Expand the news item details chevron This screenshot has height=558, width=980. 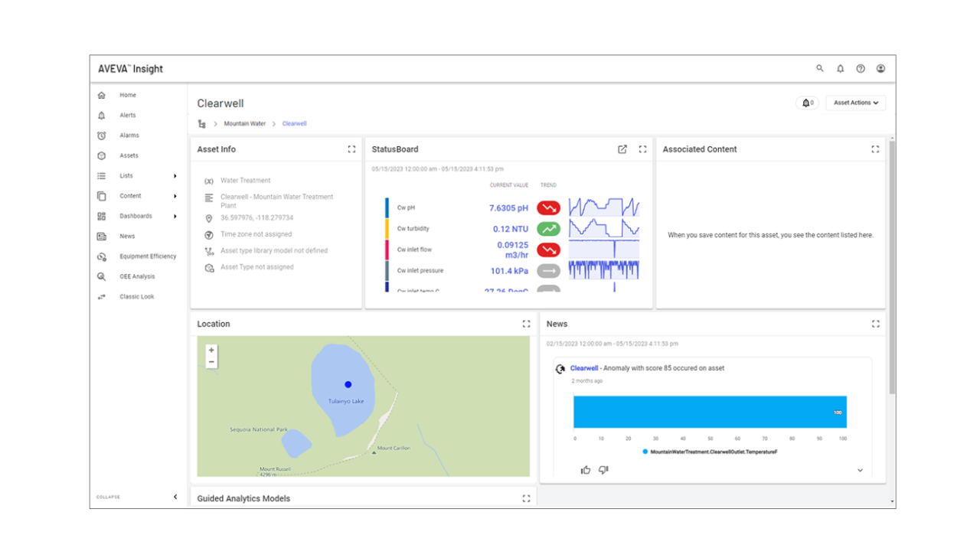860,471
